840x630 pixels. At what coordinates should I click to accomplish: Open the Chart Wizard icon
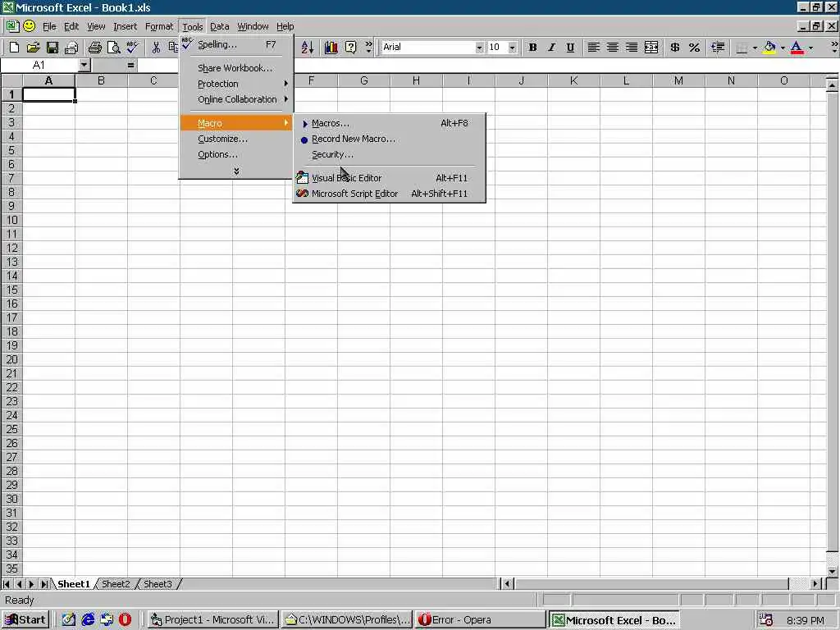pyautogui.click(x=331, y=48)
